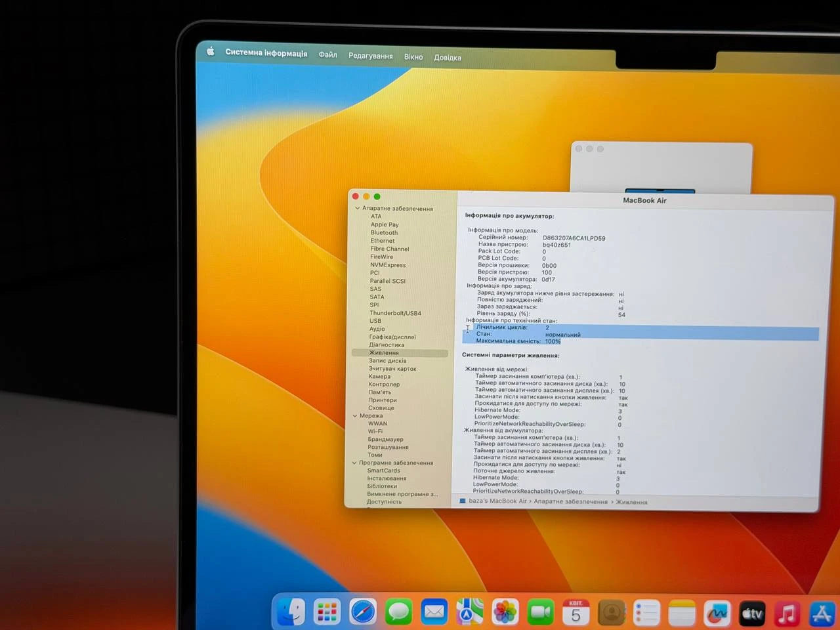Select USB in sidebar
This screenshot has height=630, width=840.
point(375,321)
